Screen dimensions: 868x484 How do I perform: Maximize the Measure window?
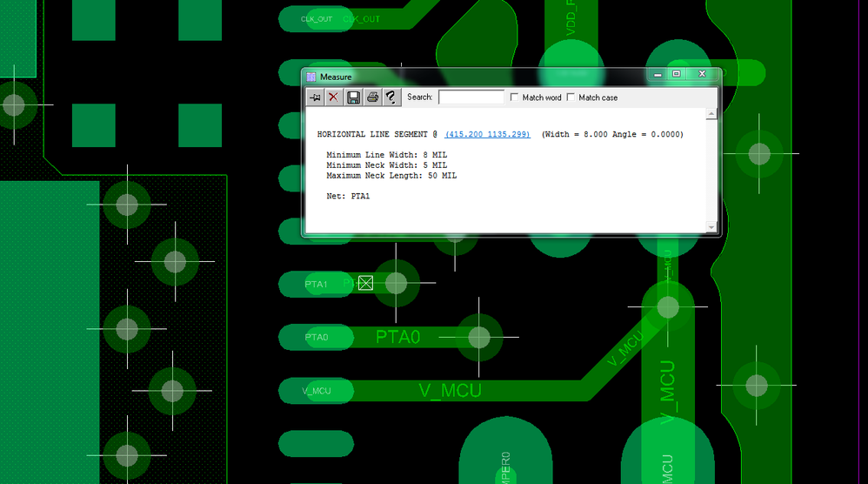pos(677,74)
